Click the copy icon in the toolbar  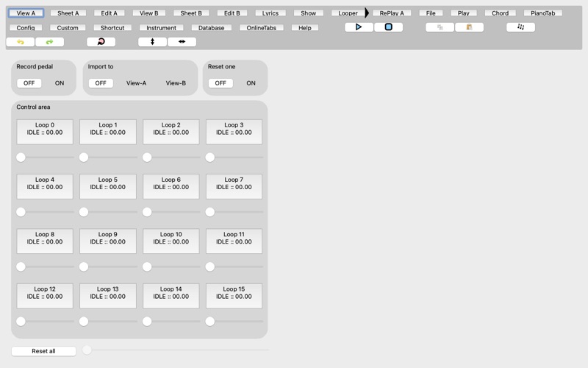click(x=440, y=27)
